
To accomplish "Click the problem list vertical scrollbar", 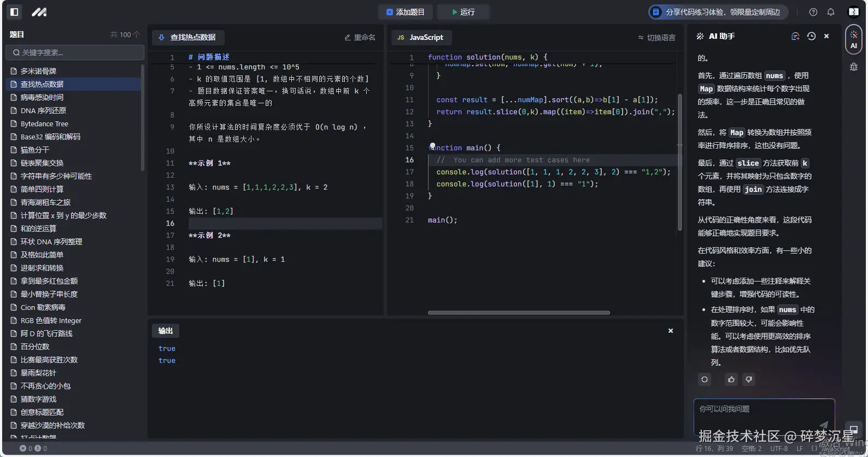I will [143, 118].
